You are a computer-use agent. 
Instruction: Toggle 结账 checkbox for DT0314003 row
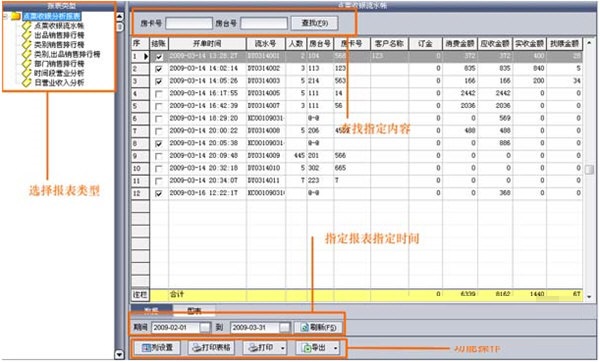[159, 82]
